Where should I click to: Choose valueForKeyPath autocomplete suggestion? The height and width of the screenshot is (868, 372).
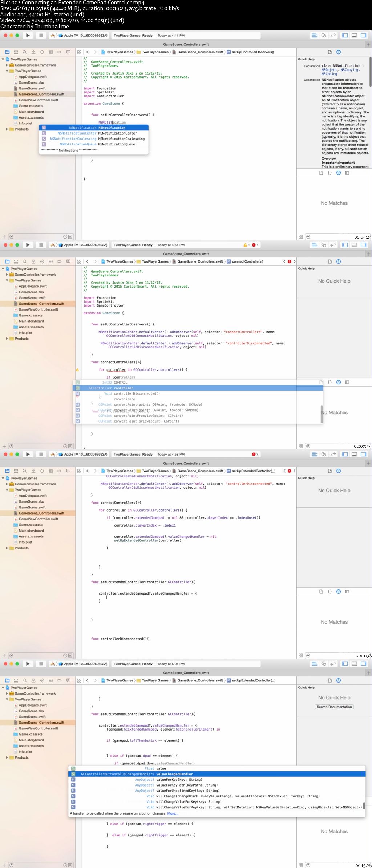pos(217,785)
